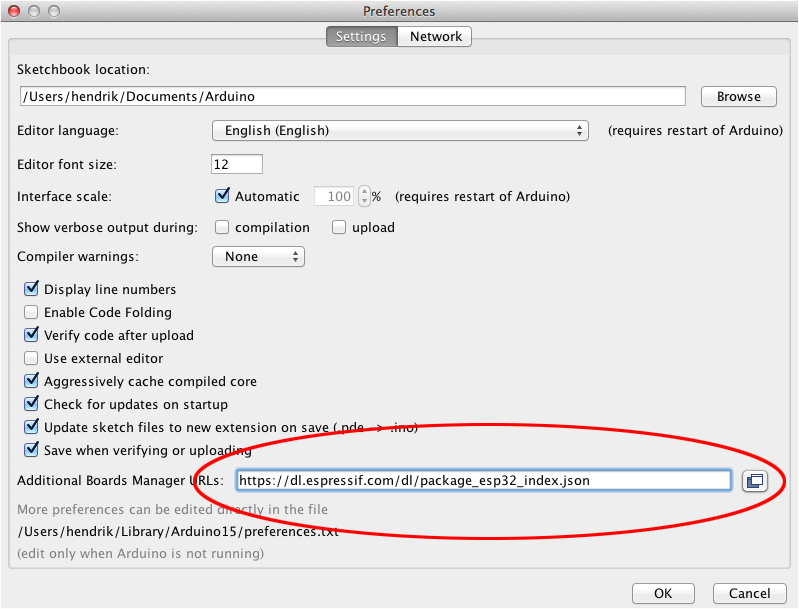Toggle Check for updates on startup
This screenshot has height=609, width=799.
[31, 404]
